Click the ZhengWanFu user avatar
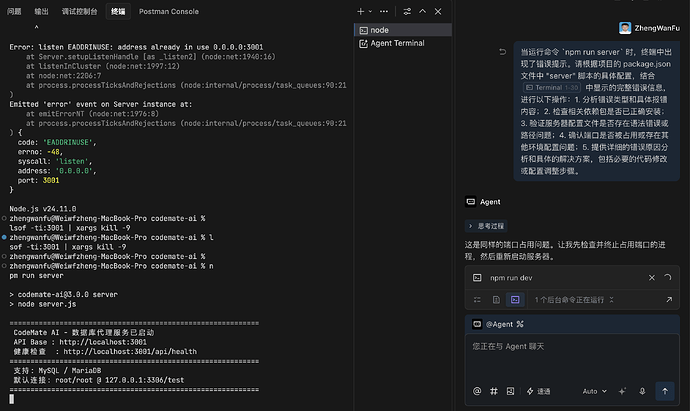The width and height of the screenshot is (690, 411). click(625, 28)
